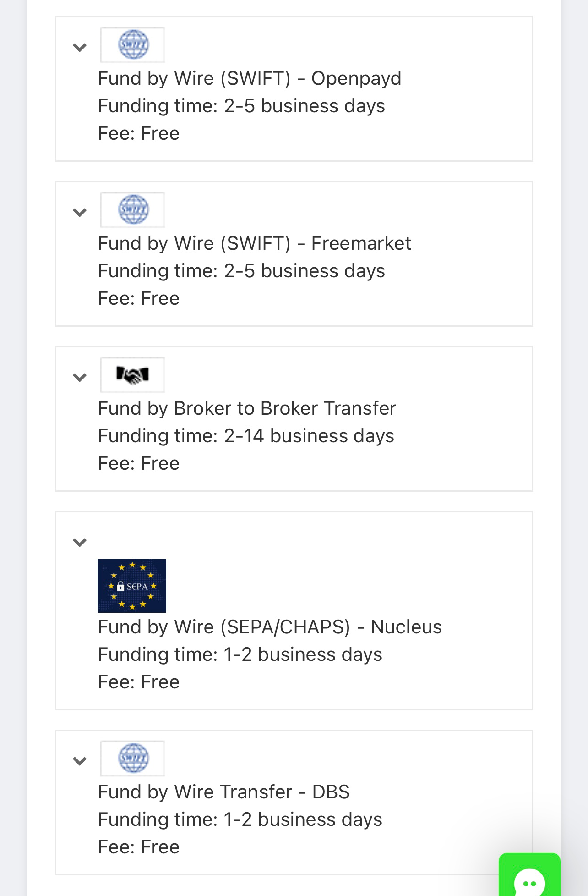This screenshot has width=588, height=896.
Task: Expand the Broker to Broker Transfer chevron
Action: [x=80, y=377]
